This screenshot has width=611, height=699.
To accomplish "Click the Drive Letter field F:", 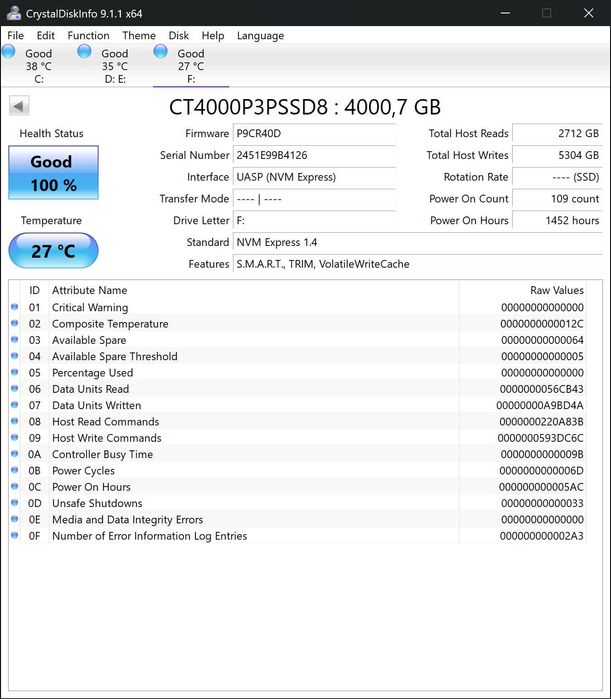I will (x=315, y=220).
